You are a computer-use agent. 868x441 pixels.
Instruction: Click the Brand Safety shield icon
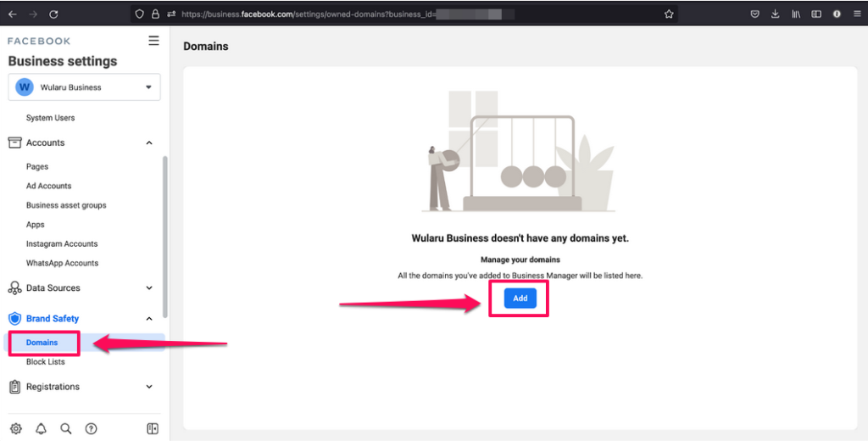coord(15,319)
